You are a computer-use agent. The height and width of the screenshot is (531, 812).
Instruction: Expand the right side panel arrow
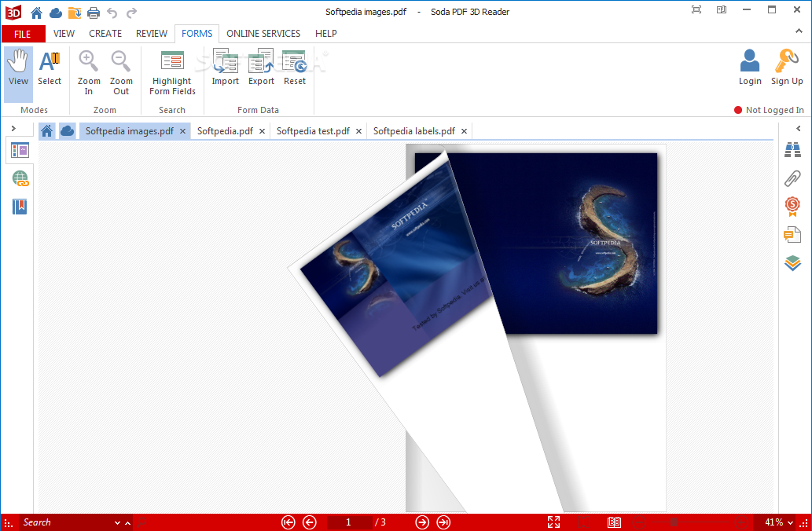(x=798, y=128)
